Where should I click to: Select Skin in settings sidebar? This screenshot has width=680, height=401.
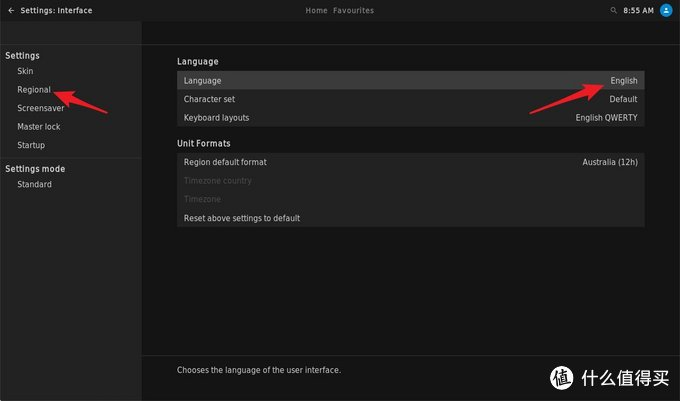click(x=25, y=72)
